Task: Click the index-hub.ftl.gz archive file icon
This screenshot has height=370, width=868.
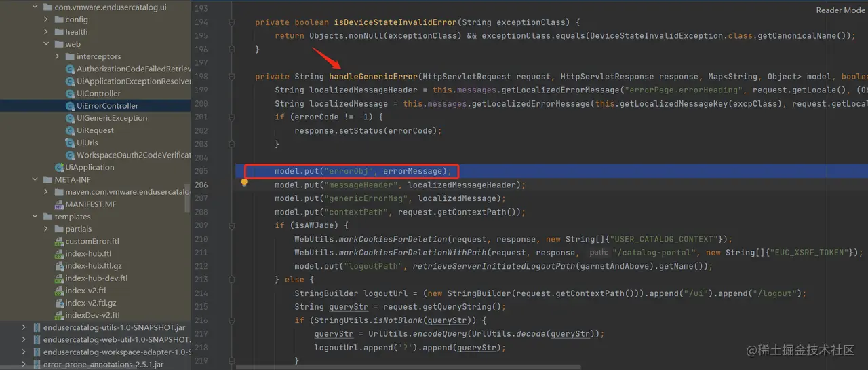Action: click(59, 265)
